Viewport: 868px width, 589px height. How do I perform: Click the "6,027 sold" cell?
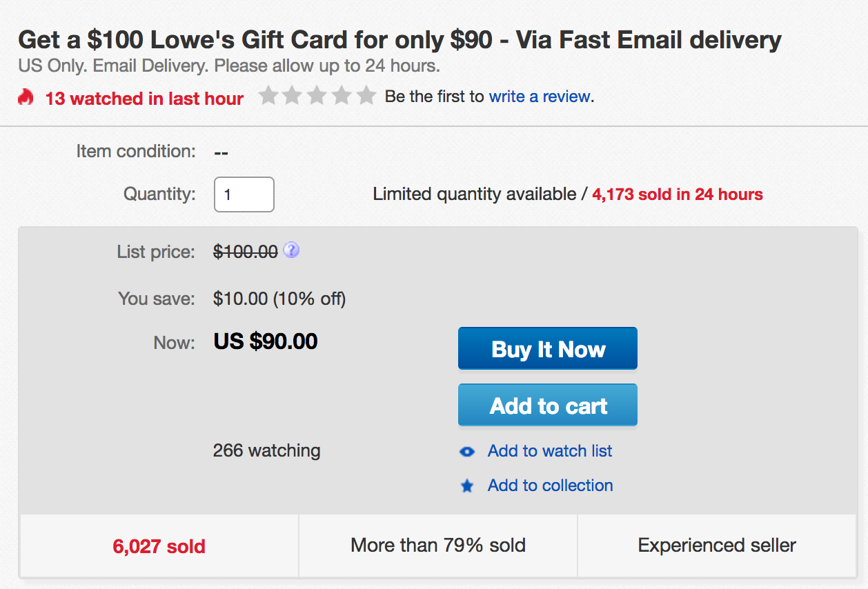159,546
